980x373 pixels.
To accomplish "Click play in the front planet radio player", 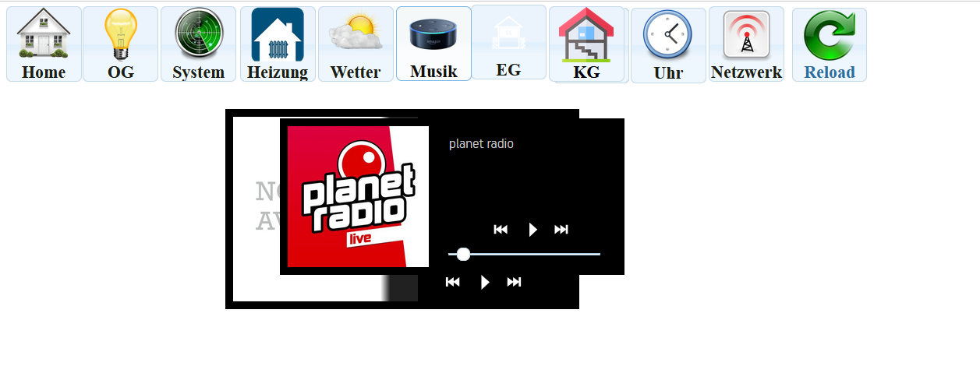I will pos(532,230).
